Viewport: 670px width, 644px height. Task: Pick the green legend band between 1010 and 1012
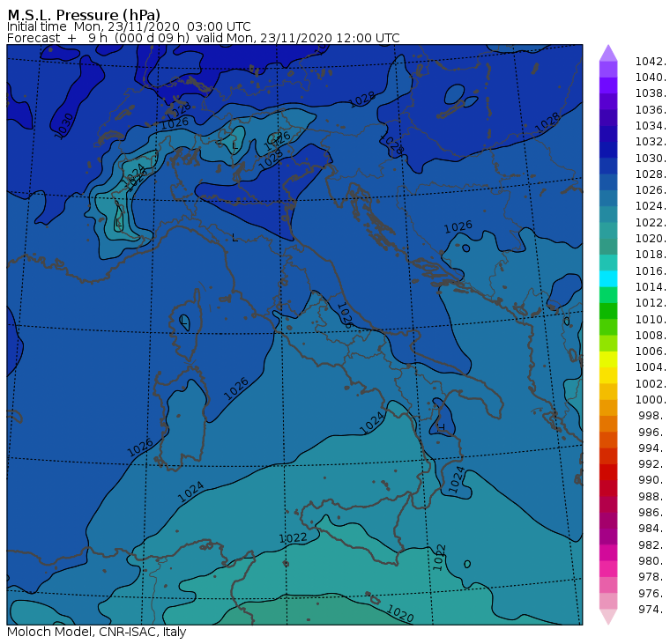point(608,311)
